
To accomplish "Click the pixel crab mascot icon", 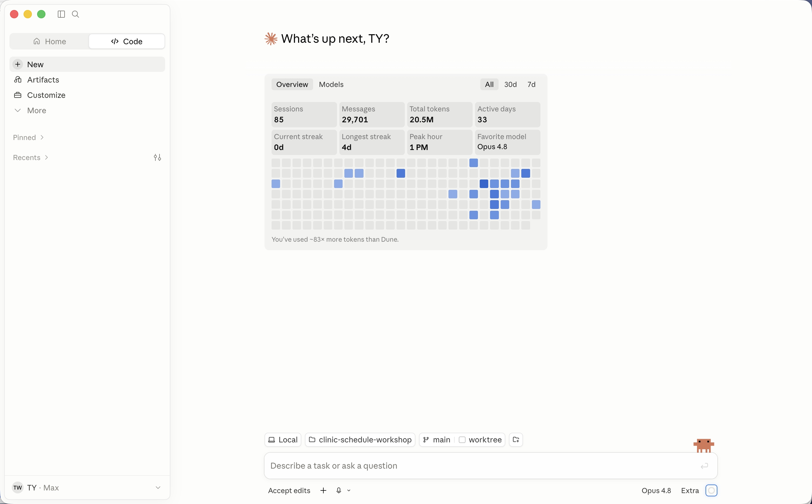I will click(x=703, y=445).
